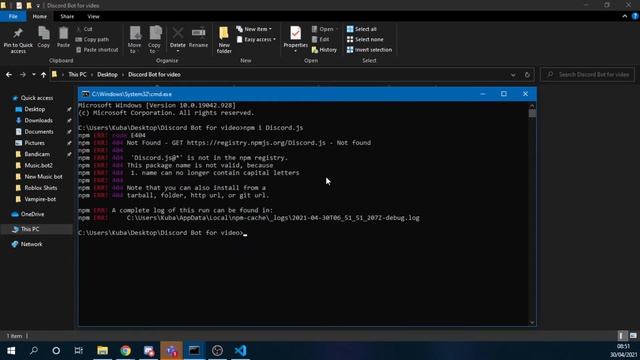Screen dimensions: 640x360
Task: Switch to the Home ribbon tab
Action: [40, 16]
